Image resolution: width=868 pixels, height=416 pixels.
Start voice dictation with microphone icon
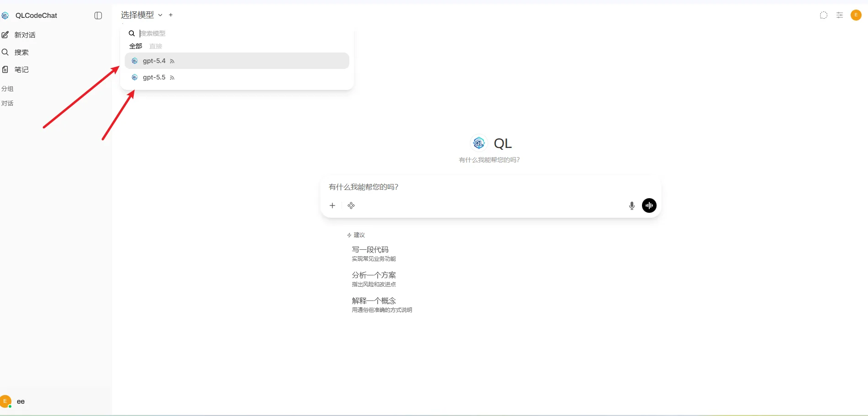631,206
